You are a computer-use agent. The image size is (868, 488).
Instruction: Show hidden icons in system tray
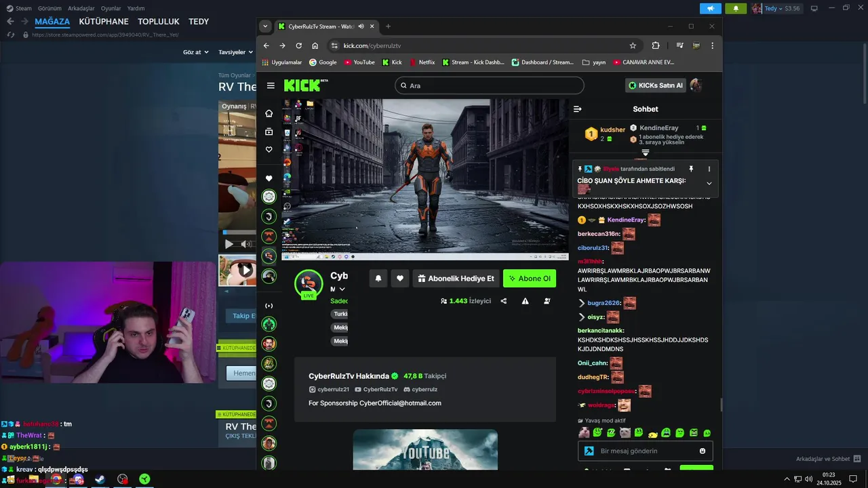[787, 479]
